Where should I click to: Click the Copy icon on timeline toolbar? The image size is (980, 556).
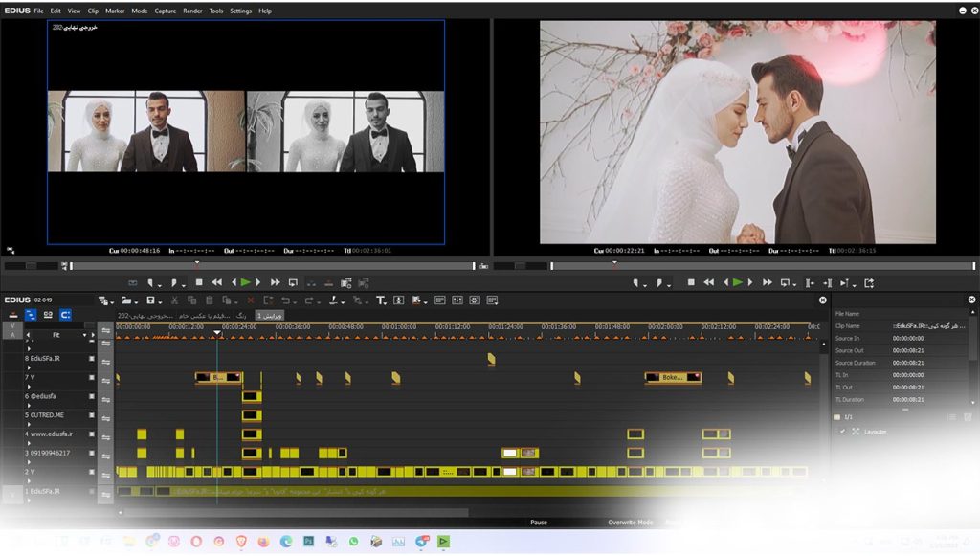point(191,300)
